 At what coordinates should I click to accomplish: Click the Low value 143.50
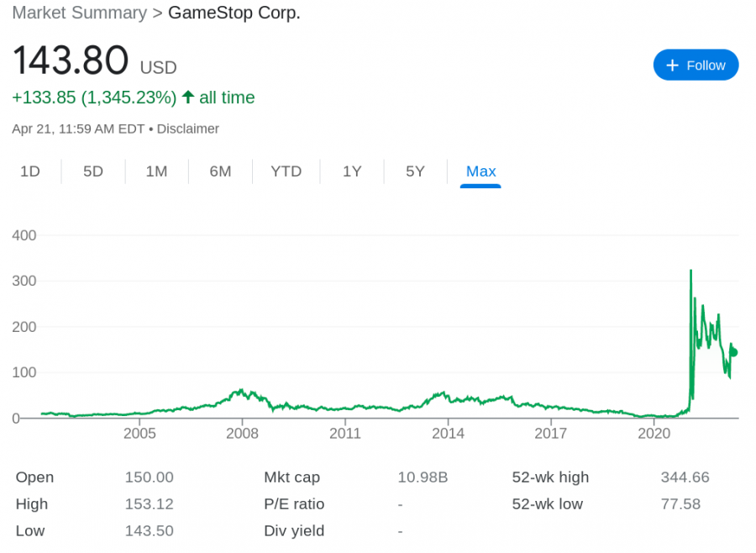[x=149, y=531]
